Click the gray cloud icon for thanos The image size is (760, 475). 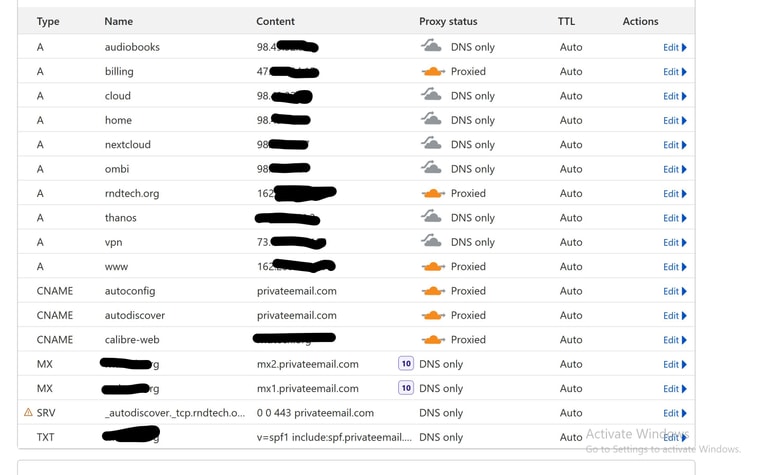click(x=431, y=217)
